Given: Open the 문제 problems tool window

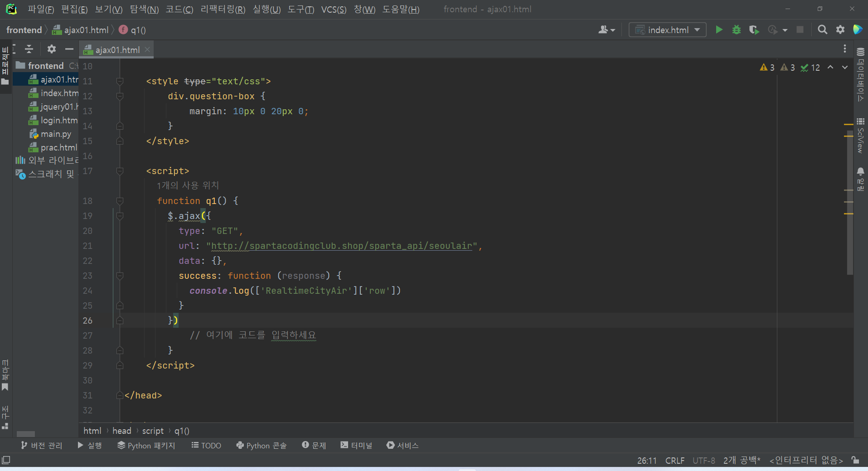Looking at the screenshot, I should tap(314, 446).
